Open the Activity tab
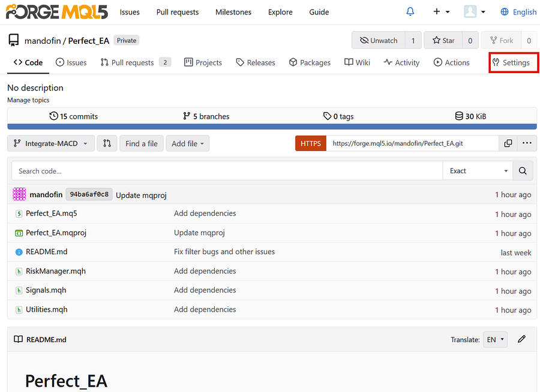540x392 pixels. [x=401, y=63]
